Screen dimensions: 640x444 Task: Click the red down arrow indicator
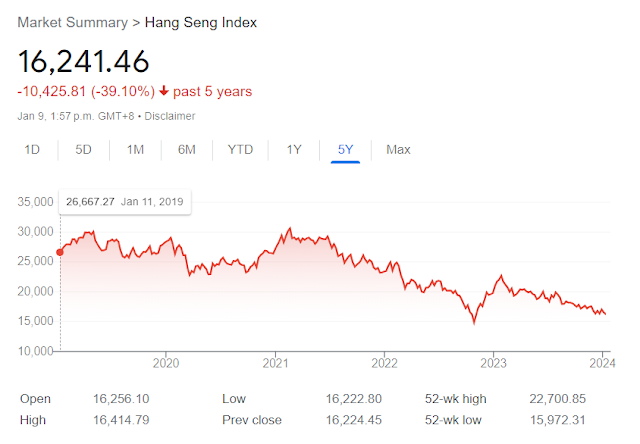tap(164, 92)
